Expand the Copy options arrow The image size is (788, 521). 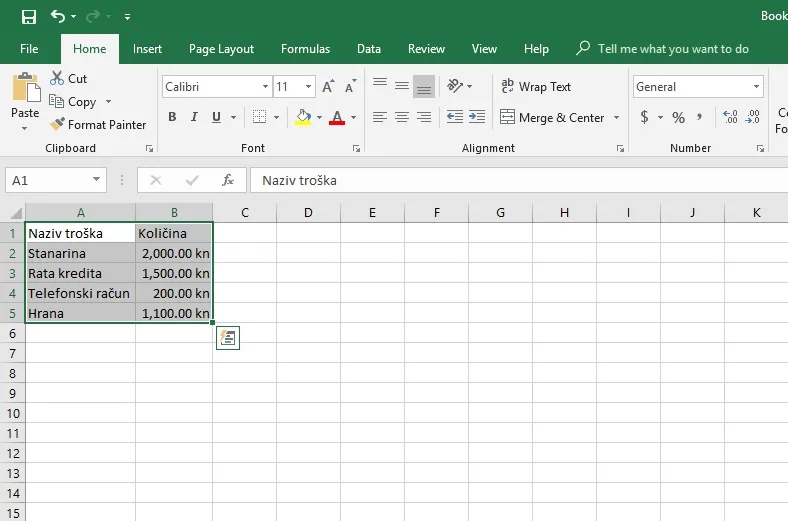(109, 101)
